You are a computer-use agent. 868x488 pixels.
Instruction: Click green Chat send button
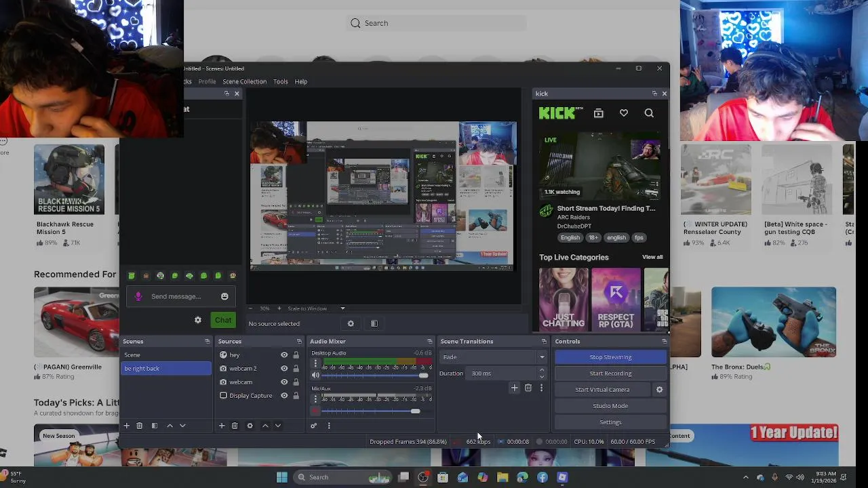pos(223,320)
